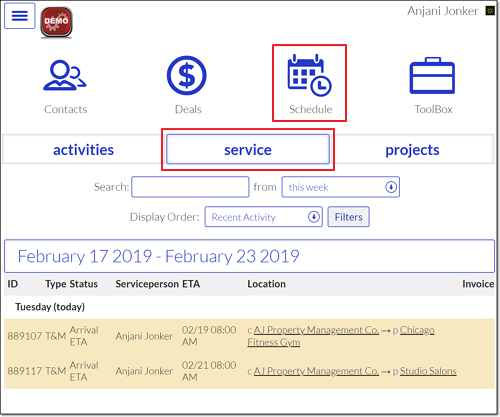Screen dimensions: 500x417
Task: Expand the 'this week' date range dropdown
Action: [x=340, y=187]
